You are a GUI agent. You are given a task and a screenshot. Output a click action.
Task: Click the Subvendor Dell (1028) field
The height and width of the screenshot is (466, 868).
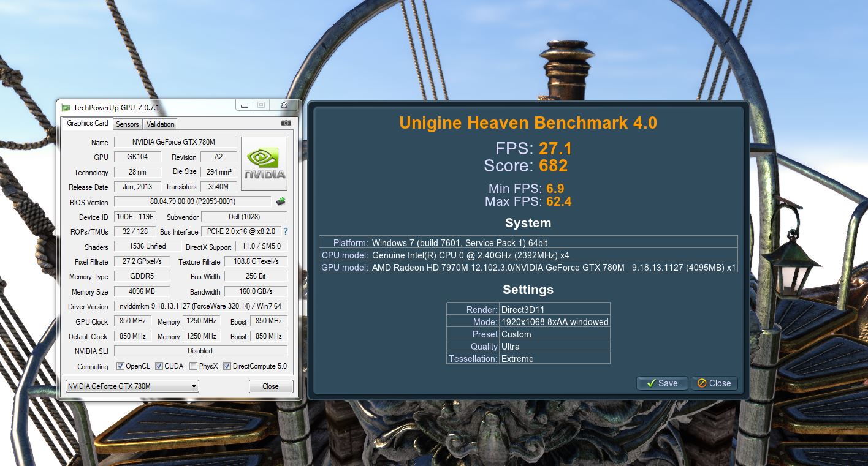pos(244,217)
